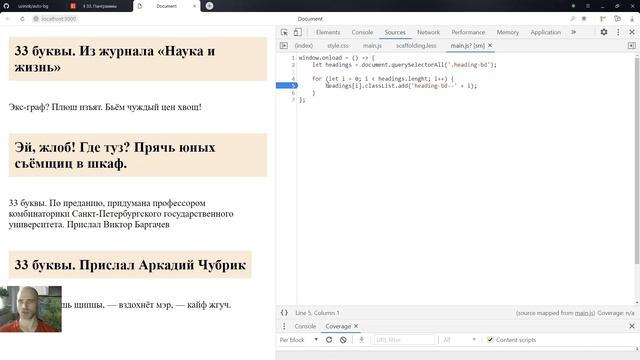640x360 pixels.
Task: Close the DevTools panel
Action: (632, 32)
